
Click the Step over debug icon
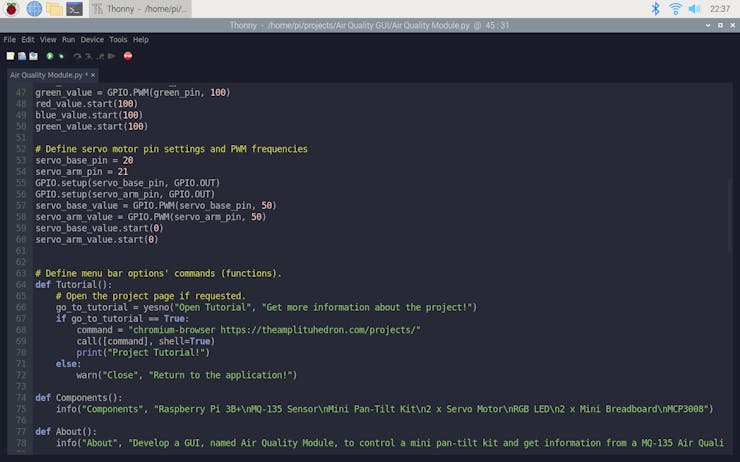[x=77, y=56]
